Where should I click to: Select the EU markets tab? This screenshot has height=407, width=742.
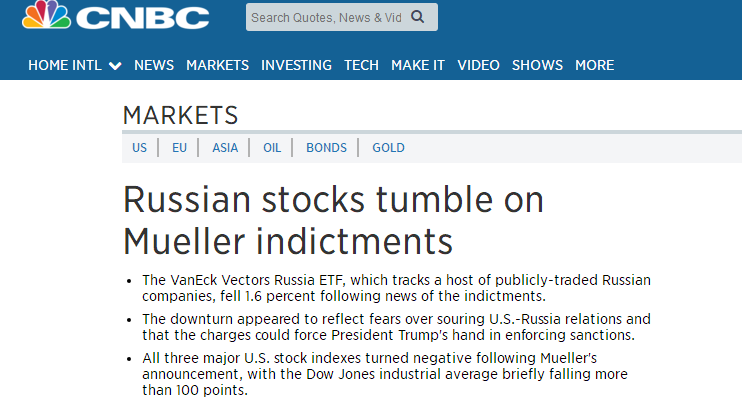point(179,148)
